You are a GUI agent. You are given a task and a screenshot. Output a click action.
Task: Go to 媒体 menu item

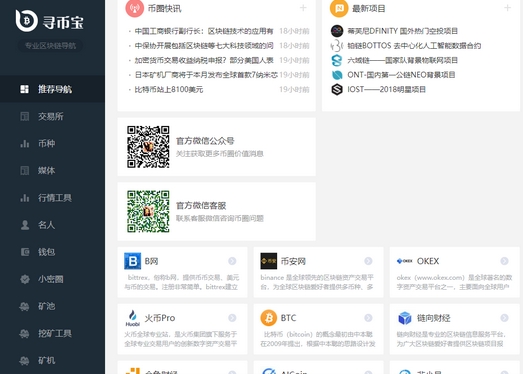[x=52, y=170]
